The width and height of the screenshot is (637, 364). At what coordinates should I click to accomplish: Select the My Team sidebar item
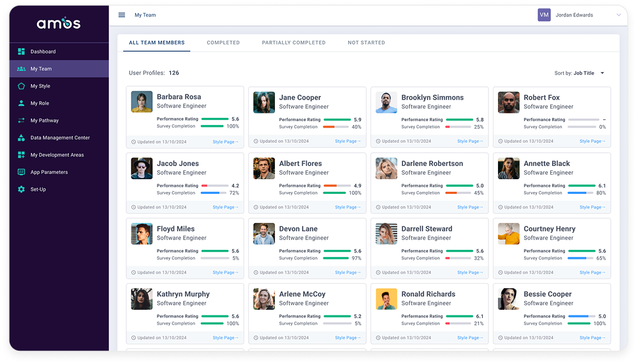tap(59, 69)
